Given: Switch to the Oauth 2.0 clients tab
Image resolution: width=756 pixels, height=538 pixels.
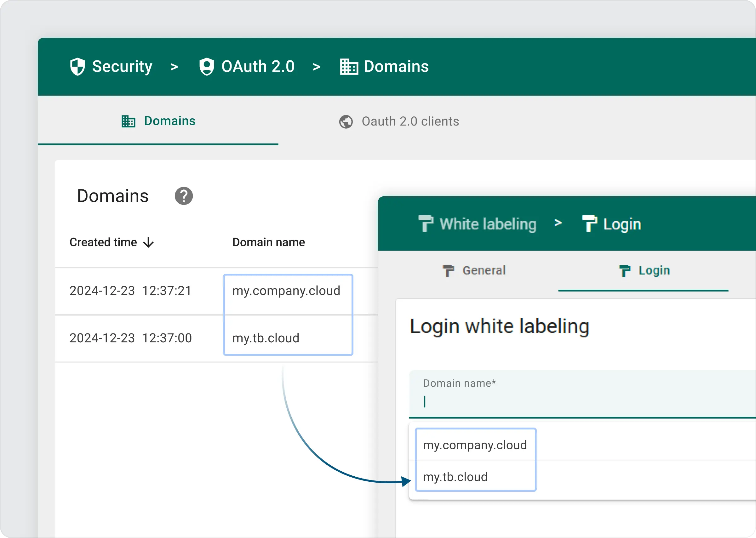Looking at the screenshot, I should (410, 121).
